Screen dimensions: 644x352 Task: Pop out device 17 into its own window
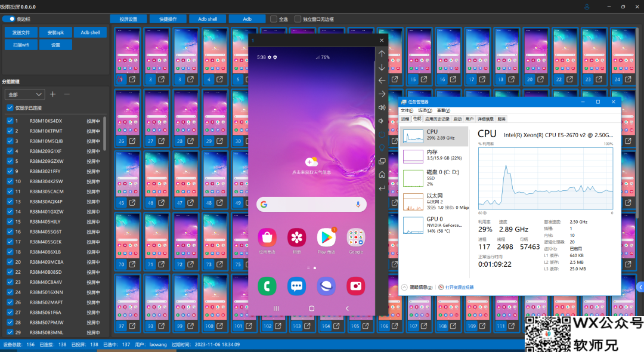(x=482, y=79)
